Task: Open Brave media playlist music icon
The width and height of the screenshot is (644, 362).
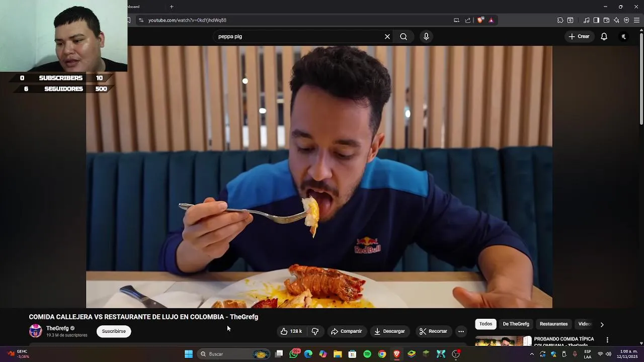Action: click(587, 20)
